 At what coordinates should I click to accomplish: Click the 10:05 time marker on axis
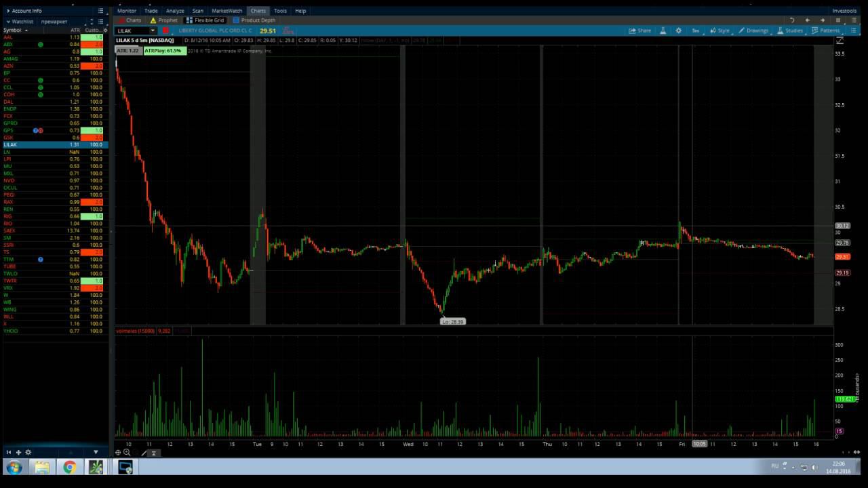699,444
